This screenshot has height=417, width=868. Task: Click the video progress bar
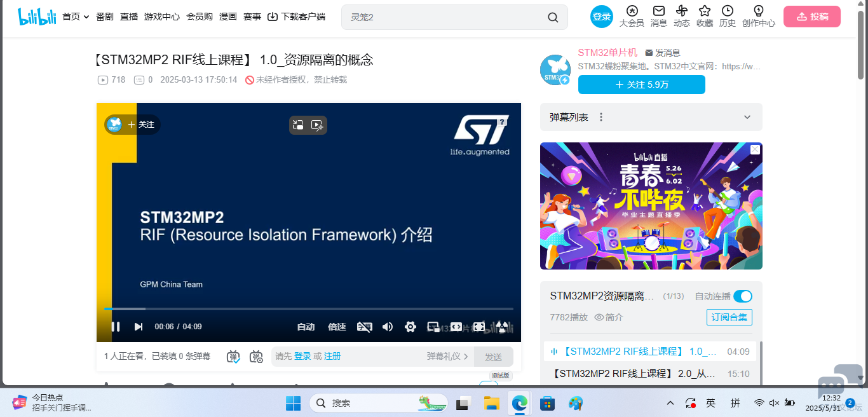(309, 309)
